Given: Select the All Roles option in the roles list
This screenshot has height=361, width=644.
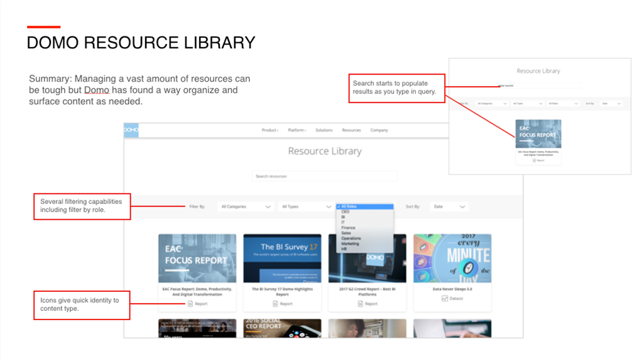Looking at the screenshot, I should (x=364, y=207).
